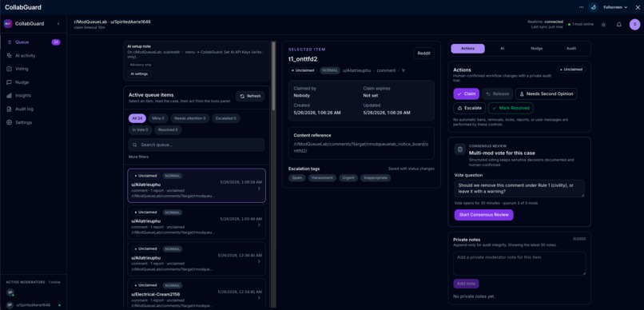This screenshot has width=644, height=310.
Task: Switch to the AI tab
Action: click(502, 49)
